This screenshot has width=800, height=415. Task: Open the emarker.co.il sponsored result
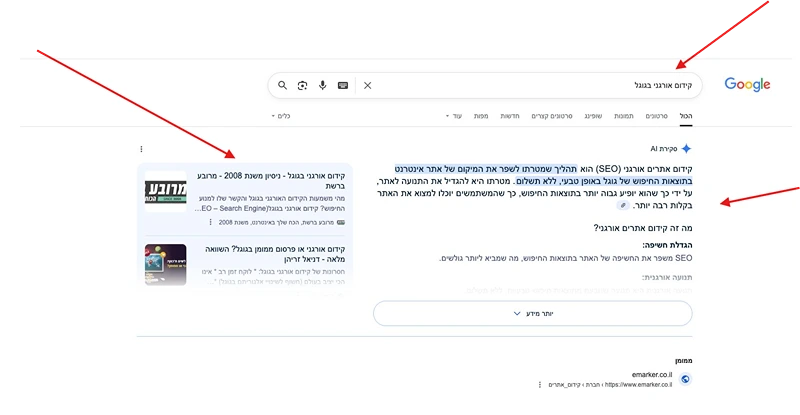point(652,375)
